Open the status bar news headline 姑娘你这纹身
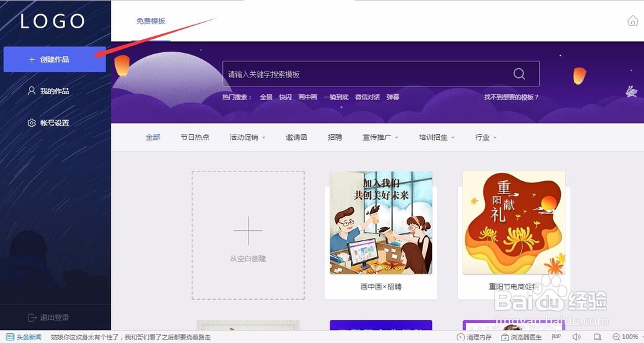 tap(131, 337)
